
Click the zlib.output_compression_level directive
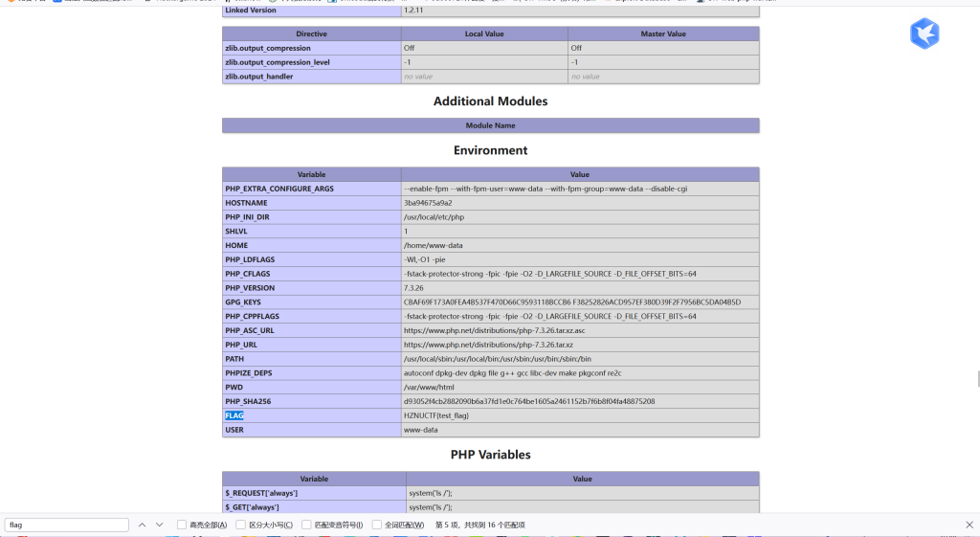point(278,62)
